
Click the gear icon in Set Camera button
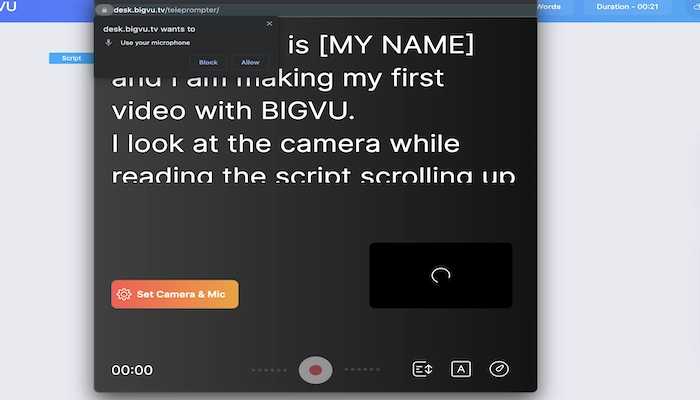coord(124,294)
